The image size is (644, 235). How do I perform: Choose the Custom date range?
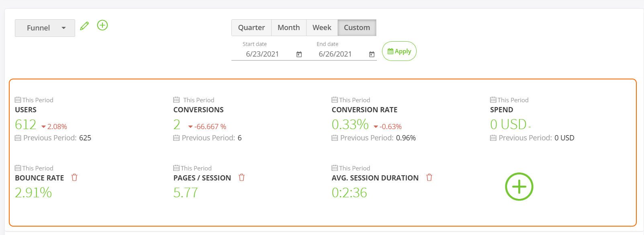click(x=357, y=28)
